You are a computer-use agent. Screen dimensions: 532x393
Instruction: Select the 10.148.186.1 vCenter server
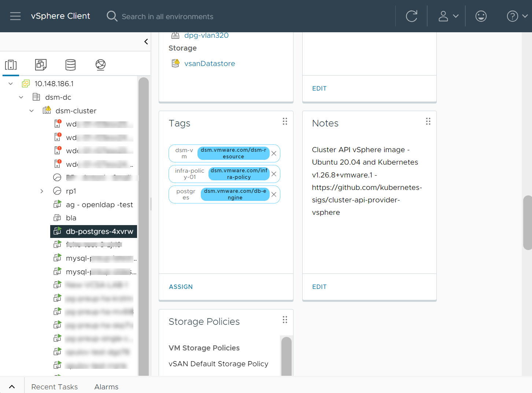(54, 84)
